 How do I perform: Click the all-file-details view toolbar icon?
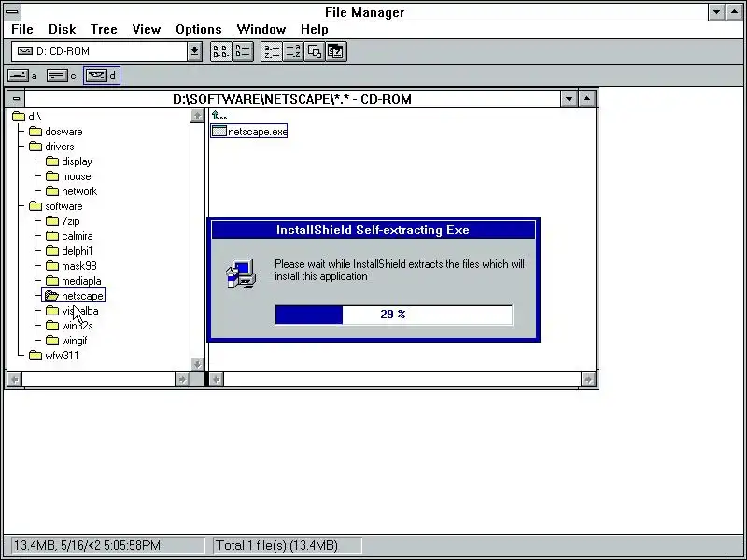pos(243,51)
